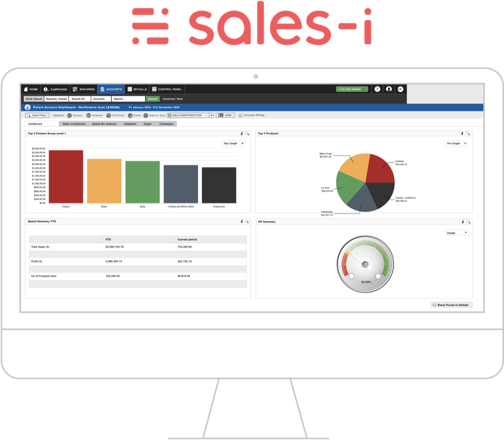Click pin icon on GP Summary panel

coord(463,222)
